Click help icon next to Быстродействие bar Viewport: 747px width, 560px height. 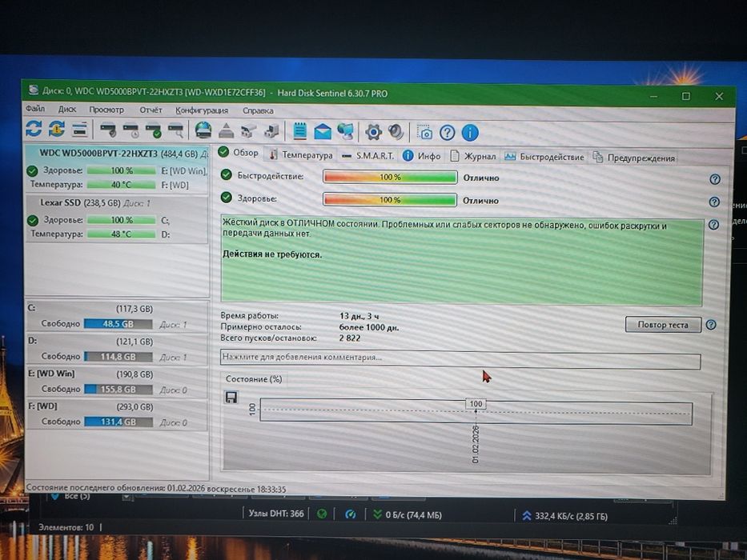tap(715, 179)
